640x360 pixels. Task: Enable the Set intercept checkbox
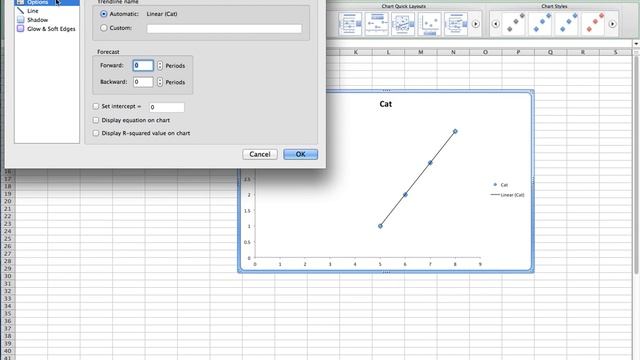pyautogui.click(x=96, y=106)
